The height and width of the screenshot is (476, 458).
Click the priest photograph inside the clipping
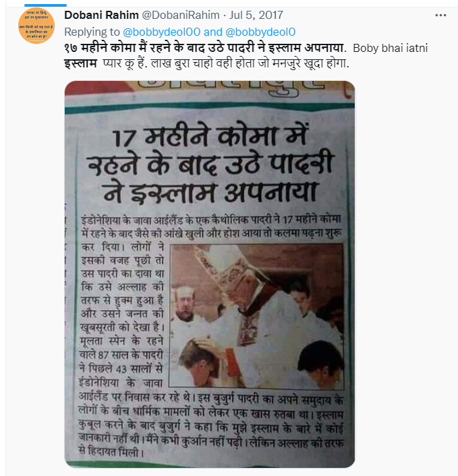256,317
